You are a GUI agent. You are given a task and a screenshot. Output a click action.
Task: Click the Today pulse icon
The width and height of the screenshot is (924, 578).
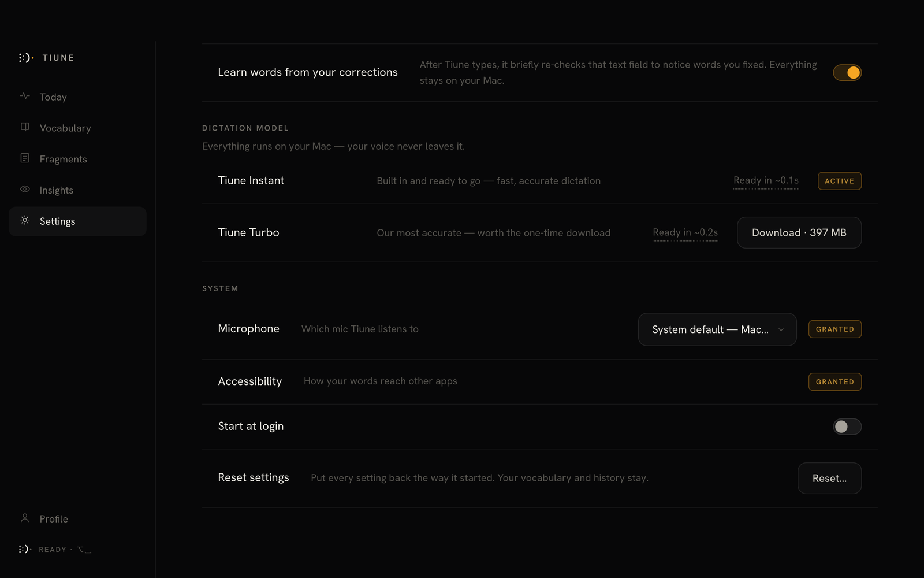(25, 96)
